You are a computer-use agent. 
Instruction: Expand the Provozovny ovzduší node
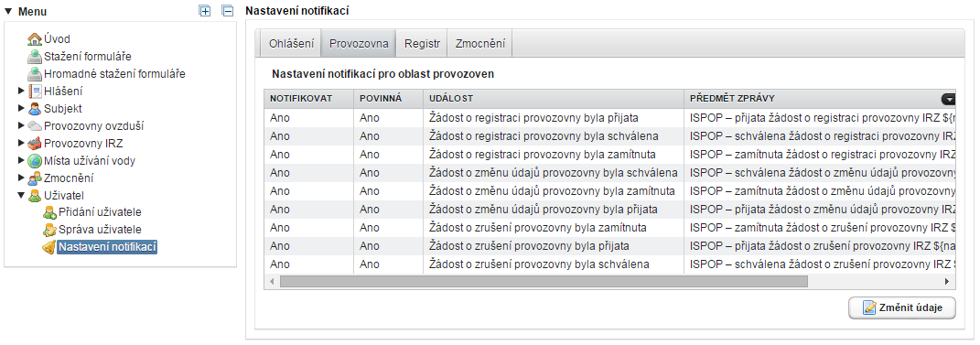(x=22, y=126)
